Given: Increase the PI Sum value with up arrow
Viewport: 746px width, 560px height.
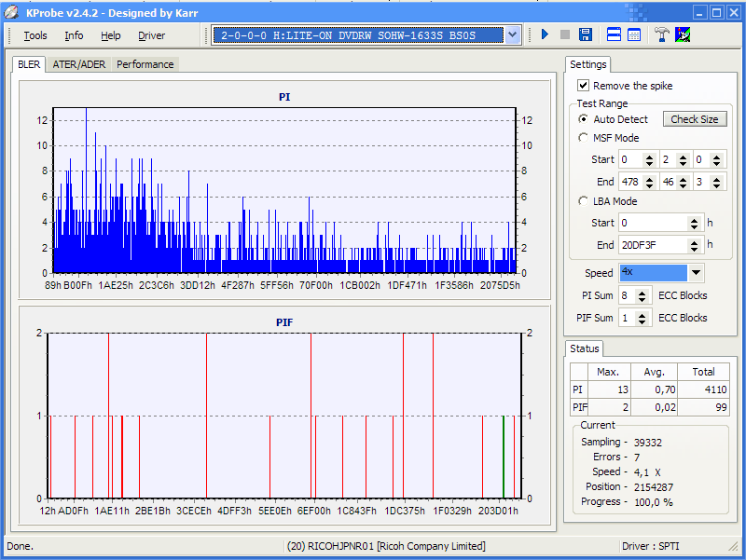Looking at the screenshot, I should pyautogui.click(x=642, y=293).
